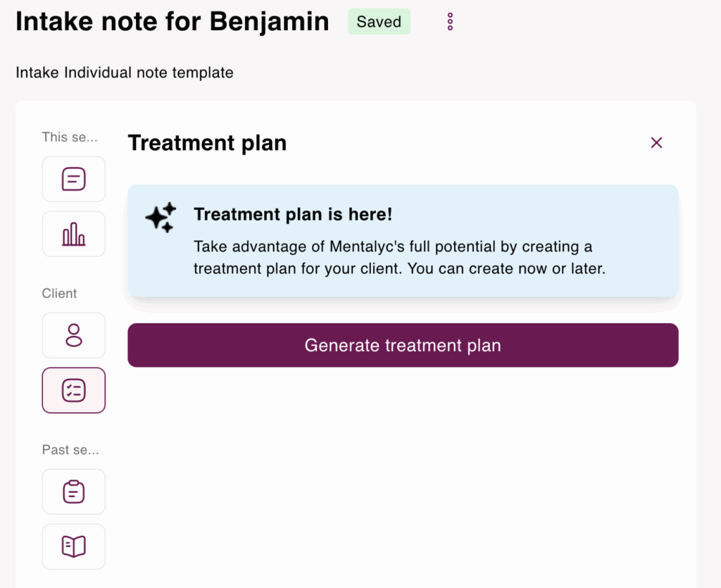Click the green Saved status badge
721x588 pixels.
click(x=379, y=22)
